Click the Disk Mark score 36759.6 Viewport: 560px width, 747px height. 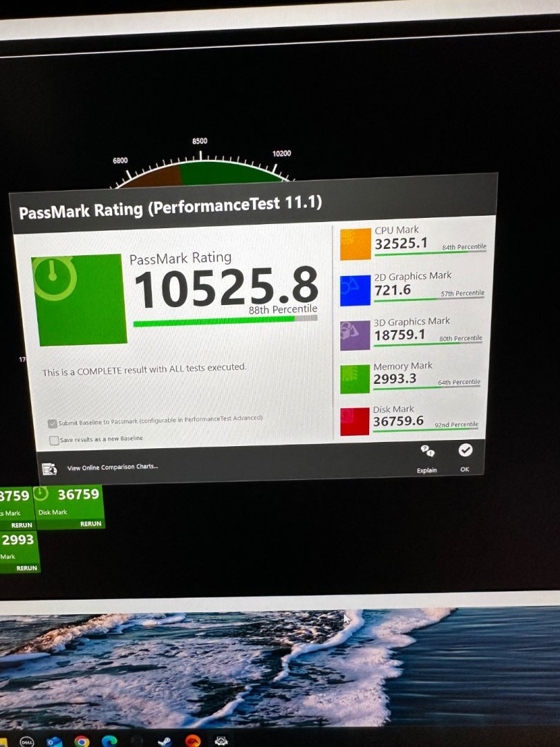(x=398, y=421)
